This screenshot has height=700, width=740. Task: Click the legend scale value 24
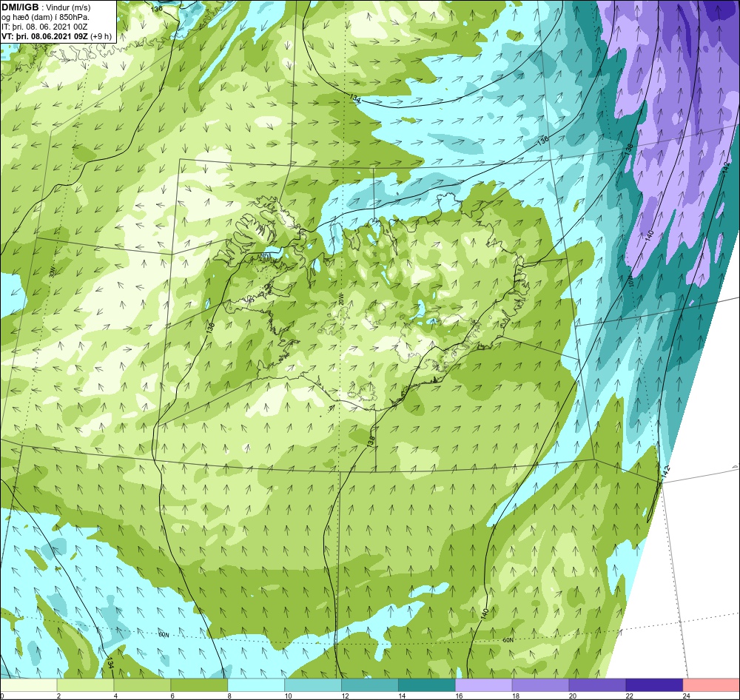tap(687, 696)
